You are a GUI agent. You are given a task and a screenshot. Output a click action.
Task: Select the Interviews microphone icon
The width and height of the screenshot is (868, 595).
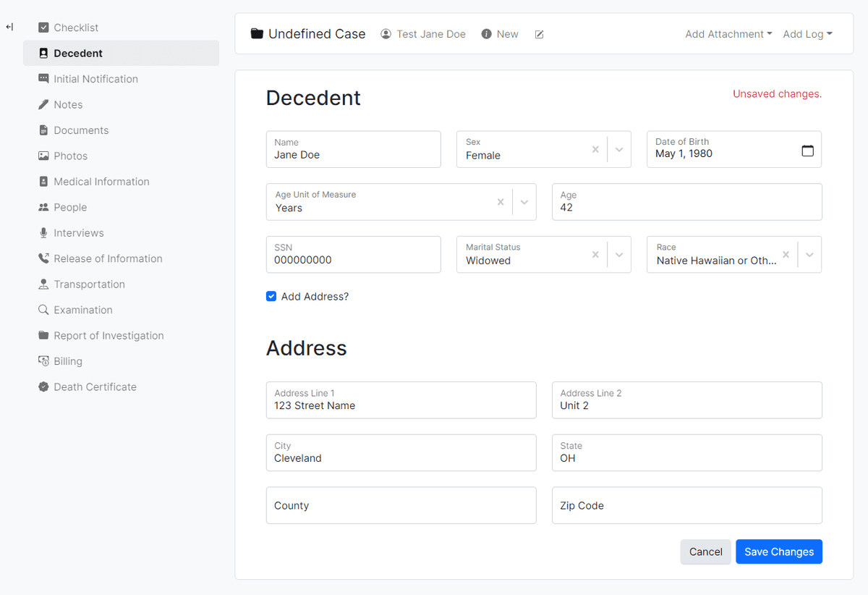(x=43, y=232)
